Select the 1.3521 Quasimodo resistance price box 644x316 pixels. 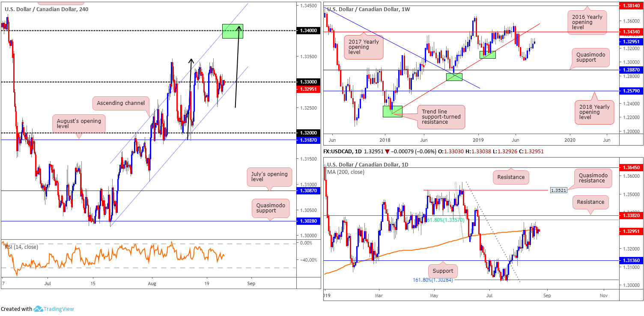[558, 190]
